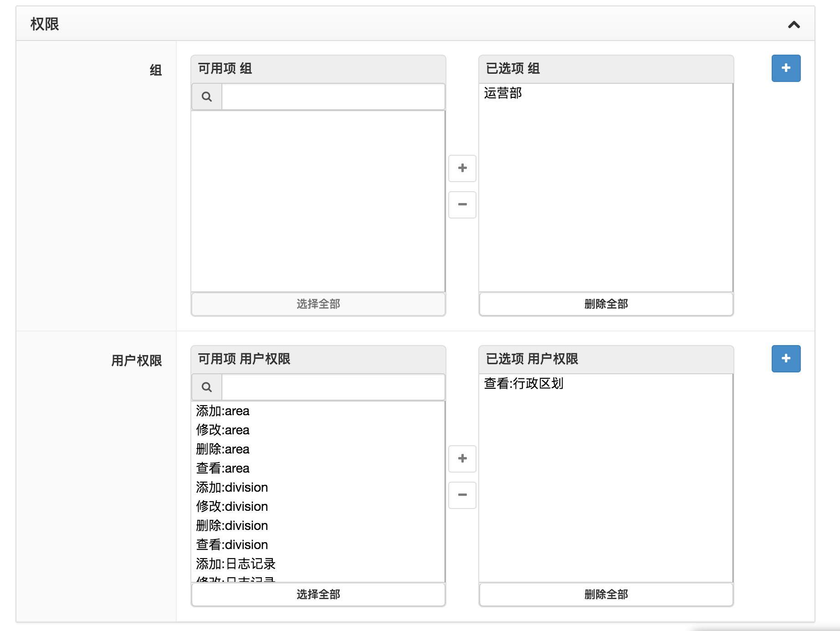The width and height of the screenshot is (840, 631).
Task: Select 运营部 in the selected groups list
Action: 606,93
